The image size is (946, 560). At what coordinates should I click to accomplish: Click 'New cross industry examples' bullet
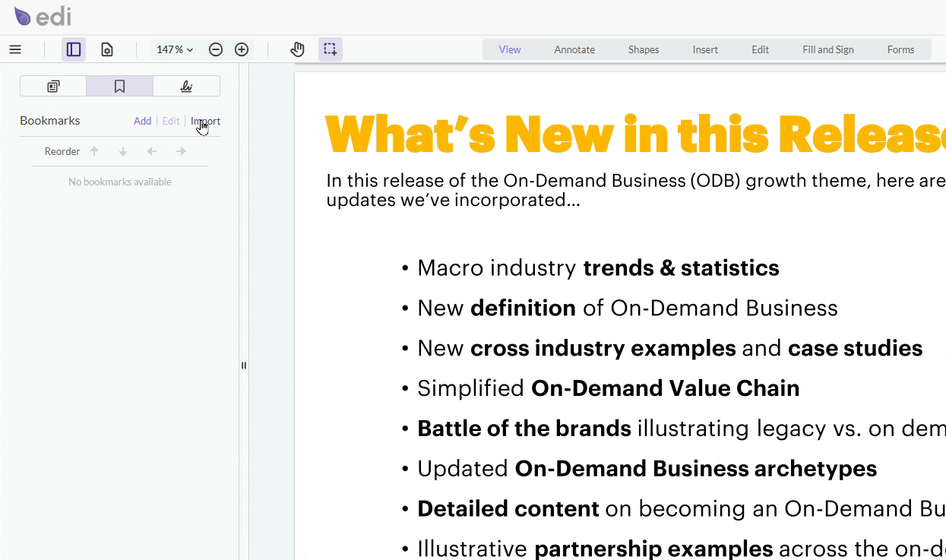pos(669,348)
